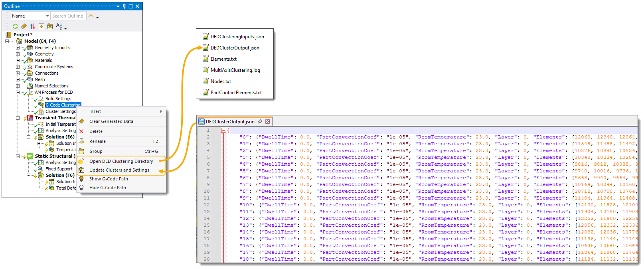Collapse the AM Process for DED node
This screenshot has width=644, height=269.
coord(18,92)
